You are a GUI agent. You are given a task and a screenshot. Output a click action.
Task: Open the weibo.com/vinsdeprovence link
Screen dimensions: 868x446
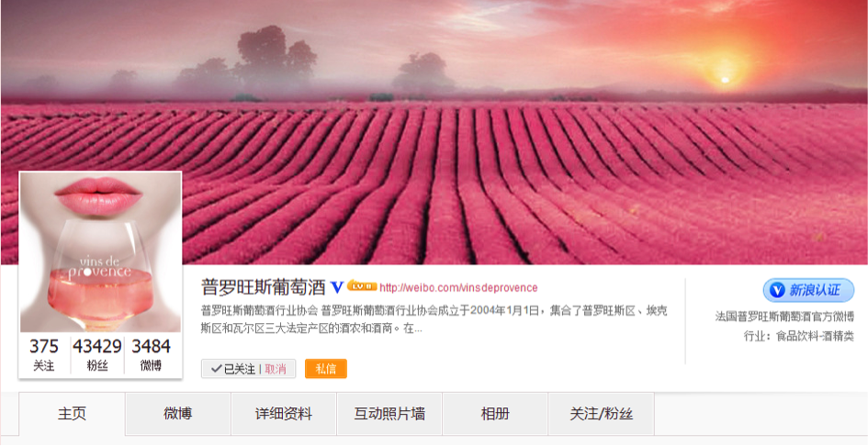[x=458, y=288]
